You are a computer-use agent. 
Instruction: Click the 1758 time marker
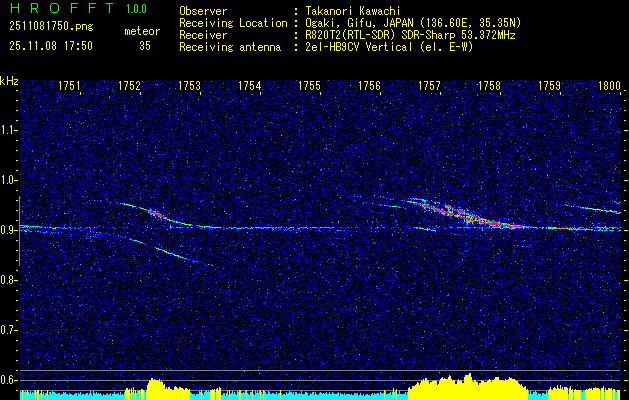(489, 86)
